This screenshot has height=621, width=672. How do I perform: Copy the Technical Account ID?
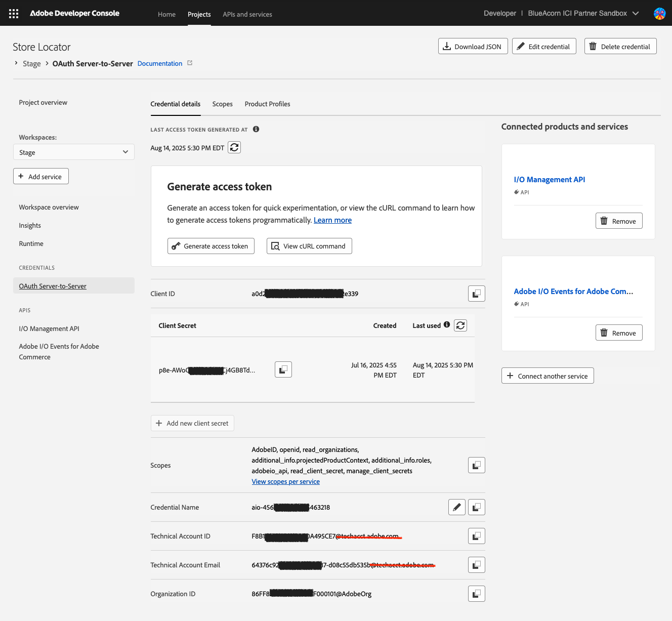(477, 536)
